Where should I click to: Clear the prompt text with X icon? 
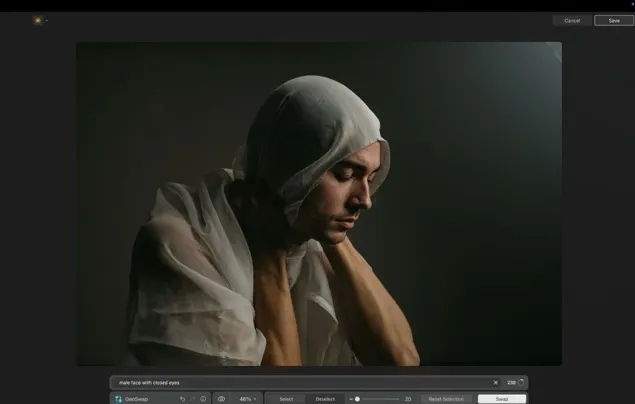tap(495, 382)
